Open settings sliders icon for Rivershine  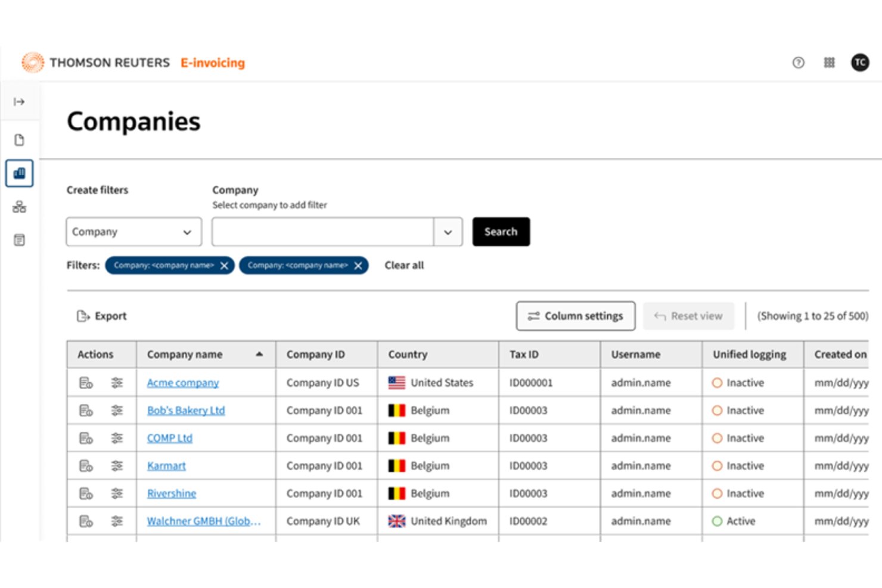pos(117,493)
